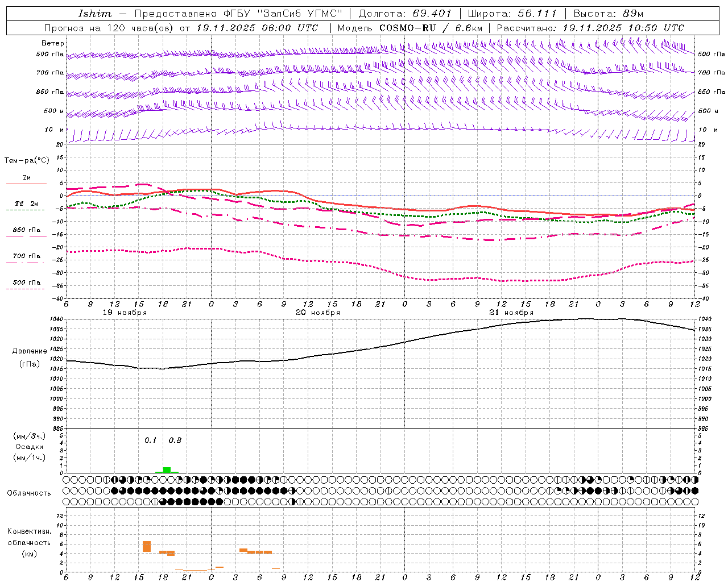
Task: Click the (мм/1ч.) precipitation unit label
Action: coord(30,458)
